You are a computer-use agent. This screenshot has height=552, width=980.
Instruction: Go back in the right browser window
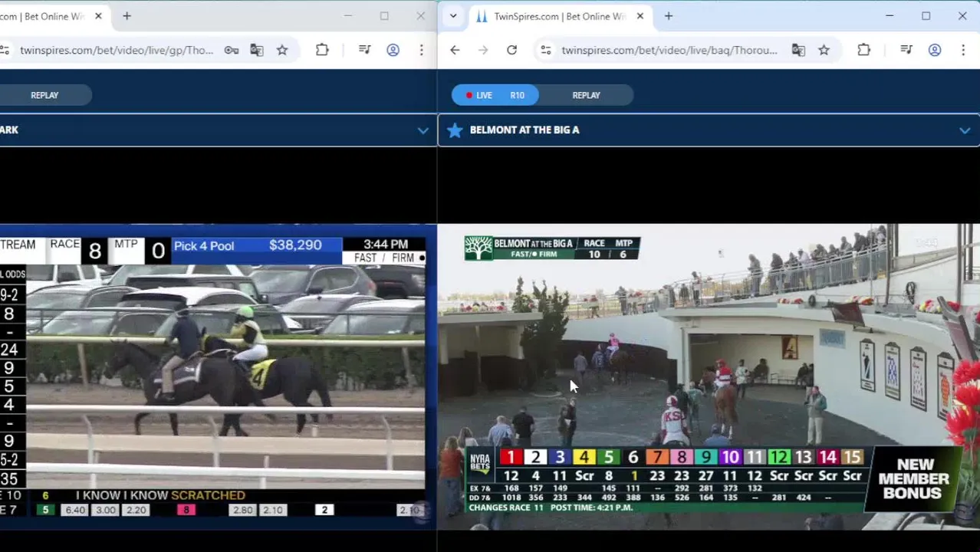455,50
